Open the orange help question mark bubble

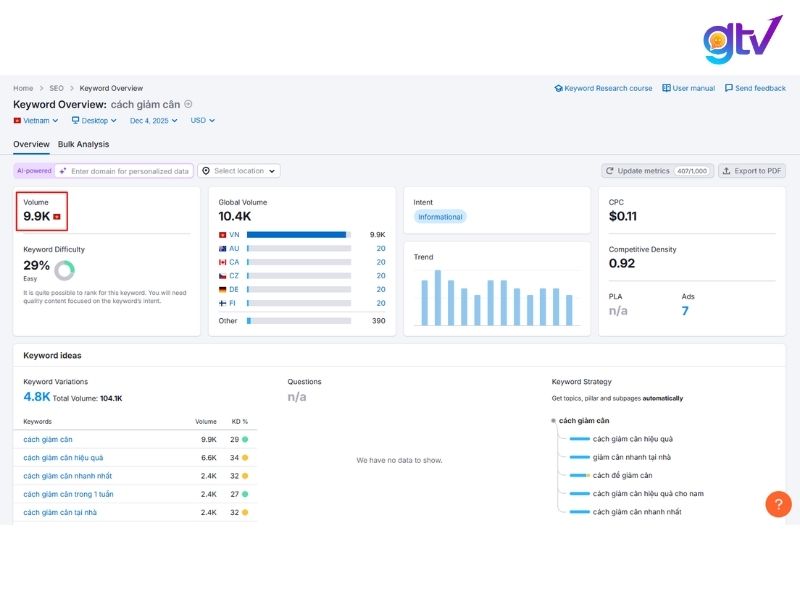click(x=778, y=504)
